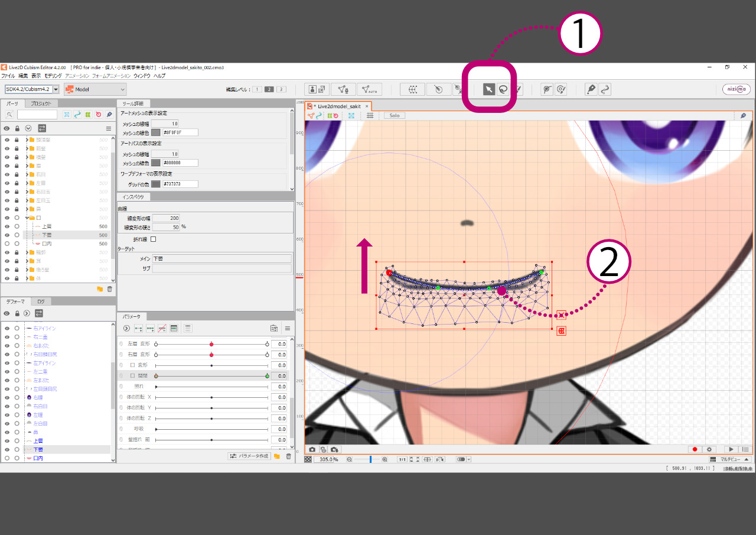
Task: Hide the 下唇 part with its eye
Action: (7, 235)
